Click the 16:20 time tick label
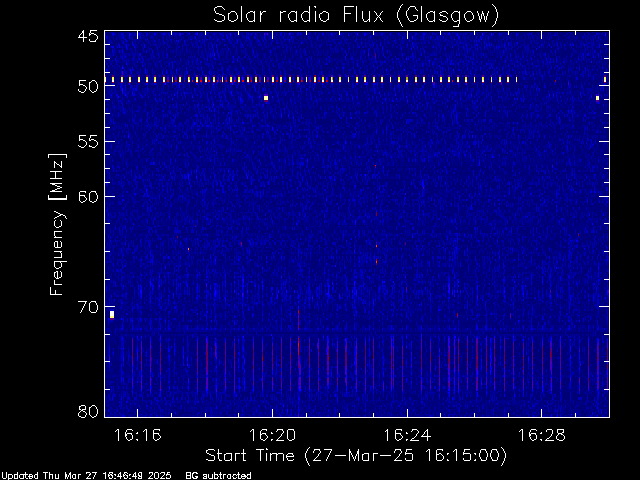The width and height of the screenshot is (640, 480). point(272,435)
